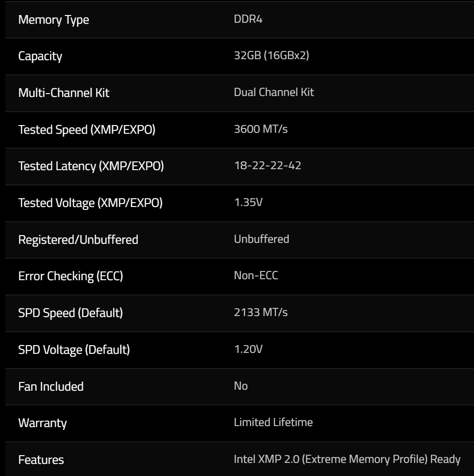
Task: Click the Tested Speed (XMP/EXPO) label
Action: [x=86, y=129]
